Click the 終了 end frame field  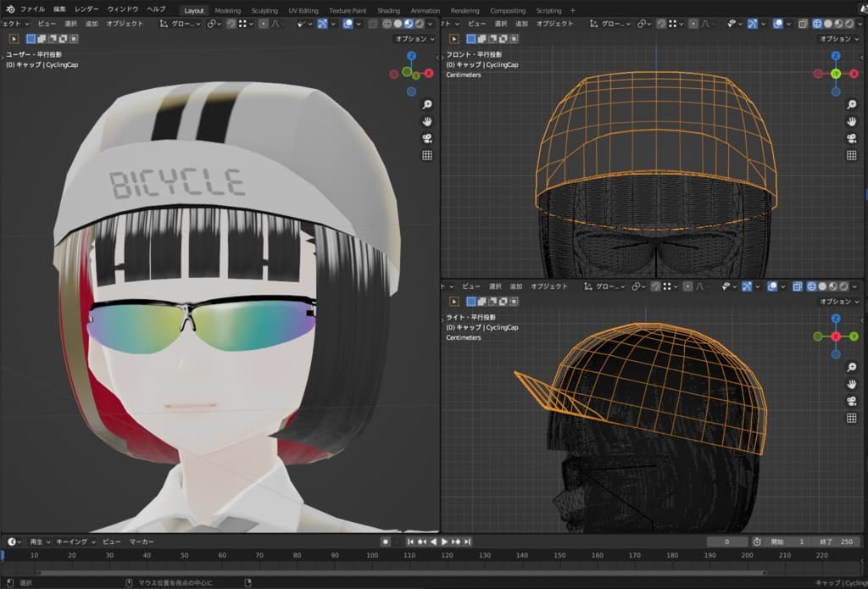[x=836, y=542]
